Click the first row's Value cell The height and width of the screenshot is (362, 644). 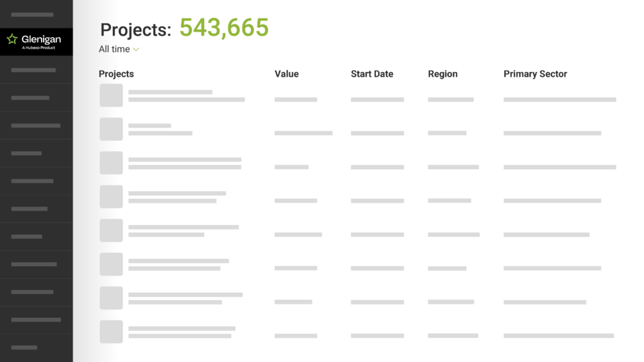click(x=296, y=100)
